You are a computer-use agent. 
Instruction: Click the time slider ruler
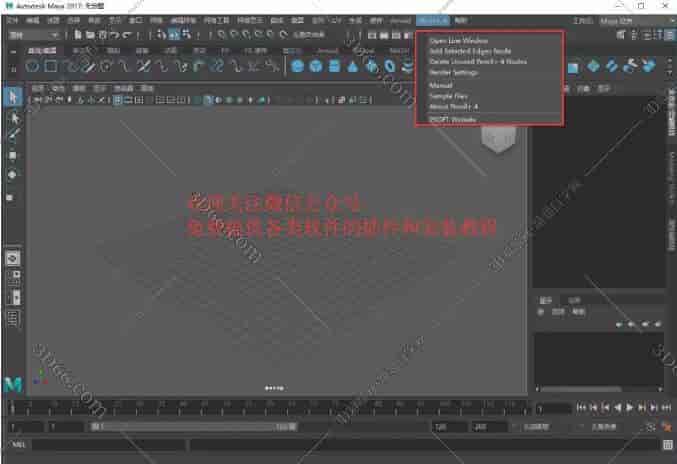[269, 407]
